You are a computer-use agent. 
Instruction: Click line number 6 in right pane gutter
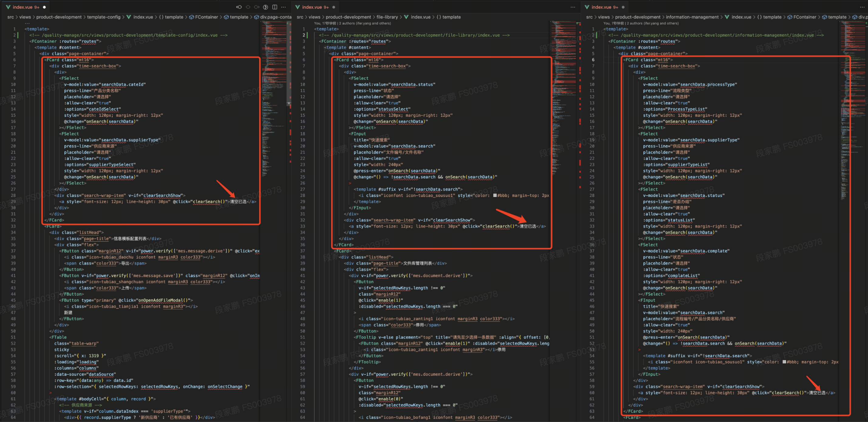pos(593,60)
